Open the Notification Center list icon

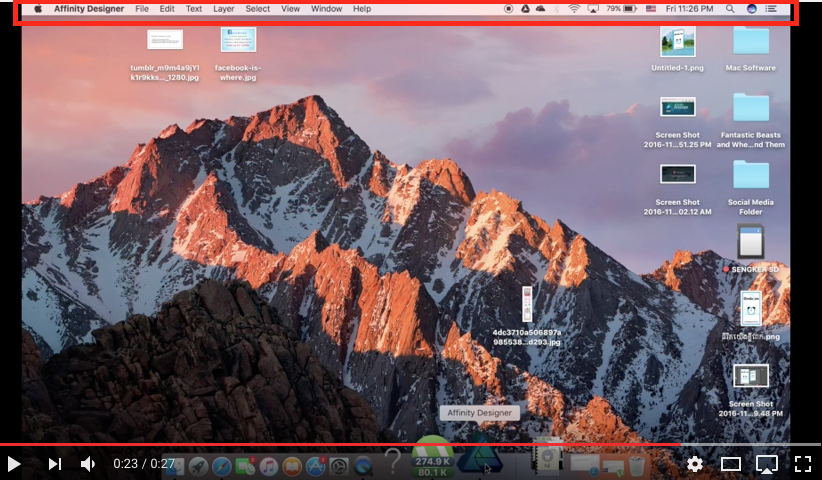click(x=771, y=9)
